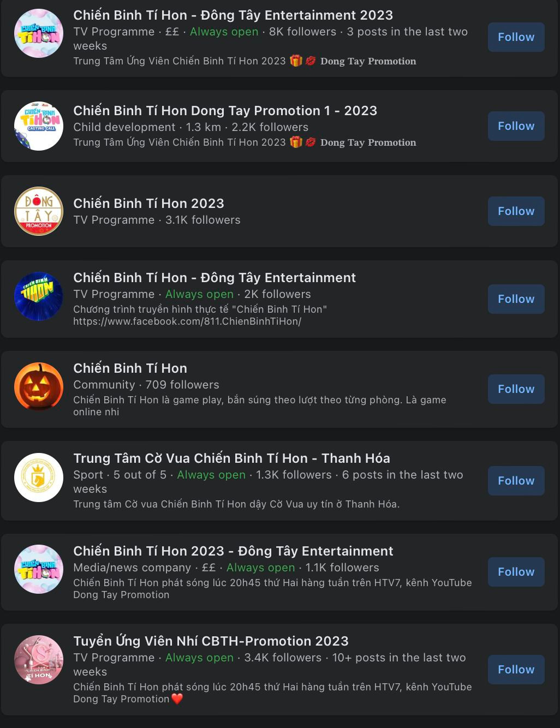Click the Trung Tâm Cờ Vua chess page avatar
The image size is (560, 728).
[39, 478]
